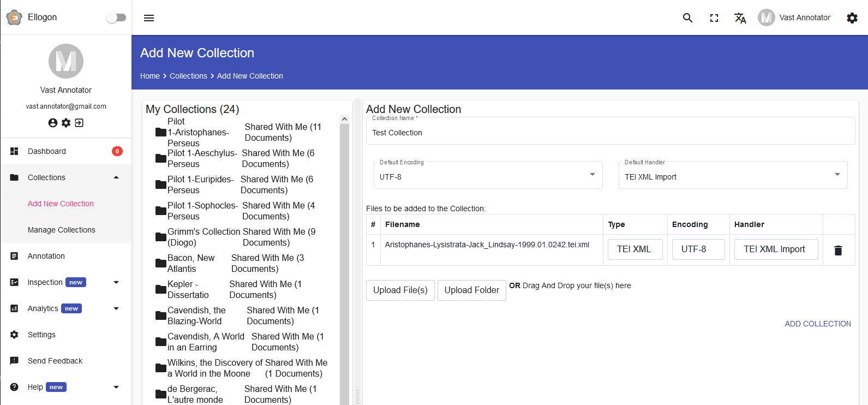Open the gear icon under user email
The width and height of the screenshot is (868, 405).
[x=66, y=123]
